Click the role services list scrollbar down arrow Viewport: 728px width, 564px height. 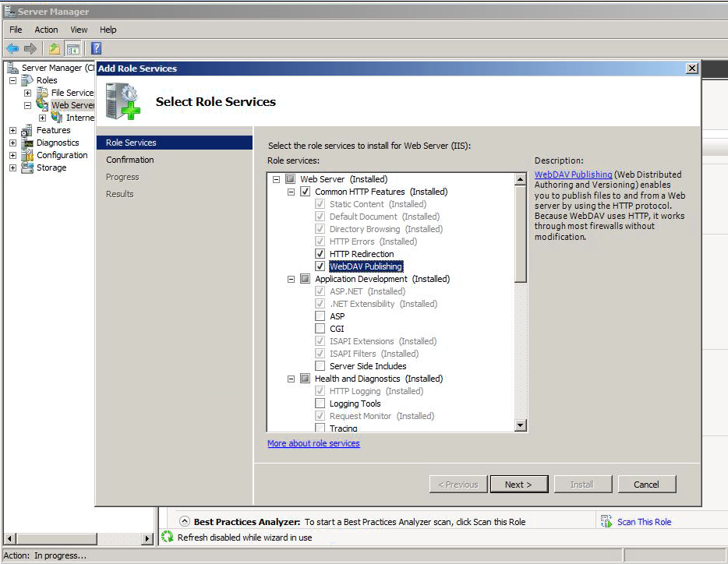(x=521, y=425)
